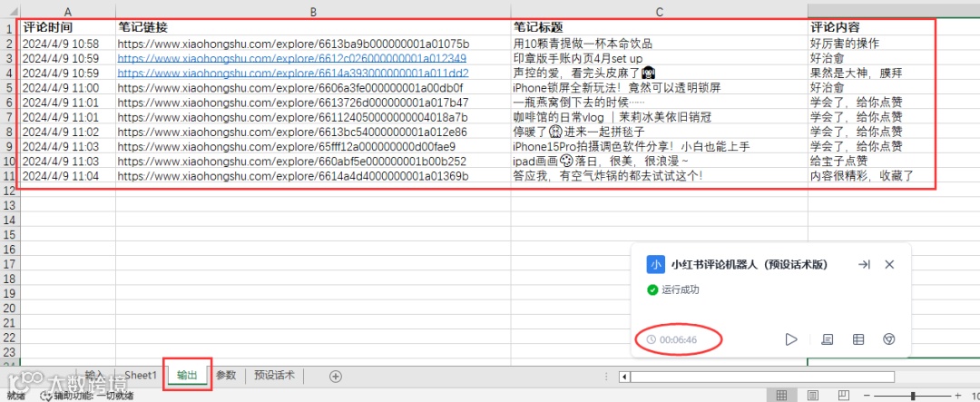Select cell with 2024/4/9 11:04
Viewport: 980px width, 402px height.
pyautogui.click(x=67, y=176)
